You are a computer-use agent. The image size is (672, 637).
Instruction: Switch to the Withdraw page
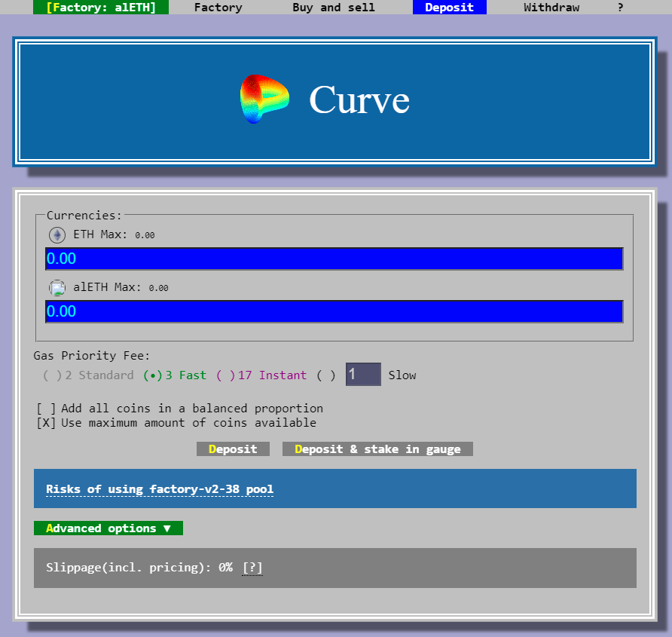[551, 8]
